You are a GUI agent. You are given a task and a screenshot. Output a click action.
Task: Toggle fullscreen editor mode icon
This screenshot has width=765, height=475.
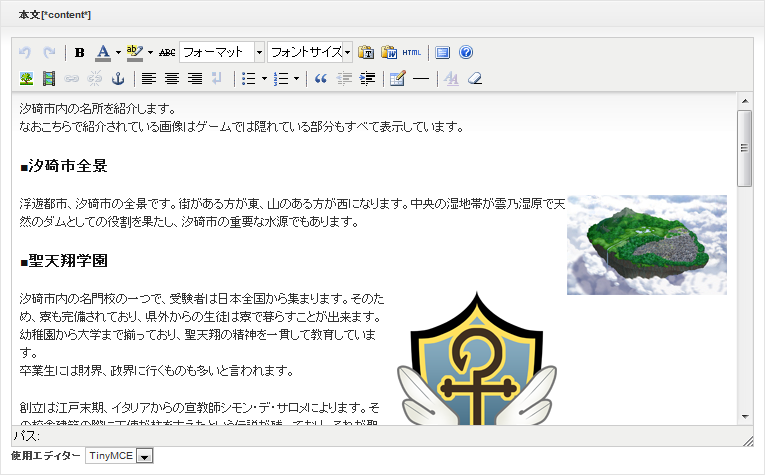pos(443,53)
